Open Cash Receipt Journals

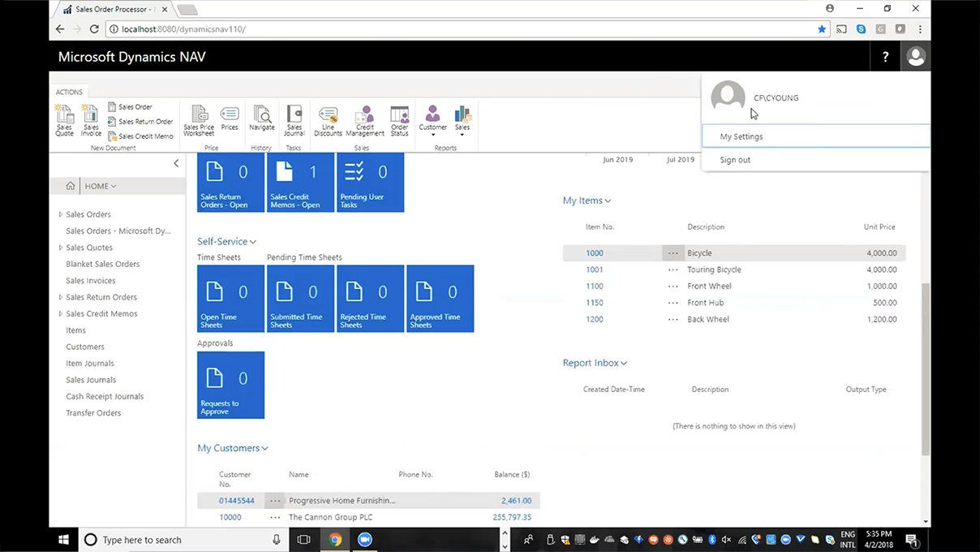point(105,396)
